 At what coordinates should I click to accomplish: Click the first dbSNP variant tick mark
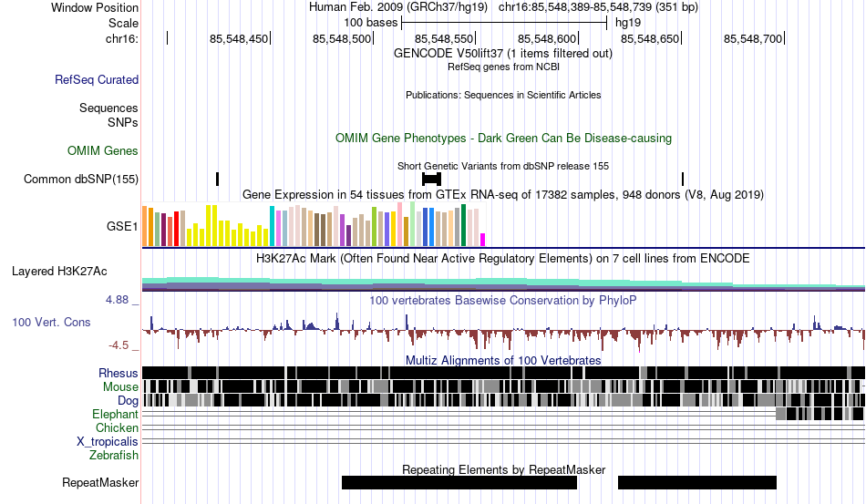coord(218,179)
